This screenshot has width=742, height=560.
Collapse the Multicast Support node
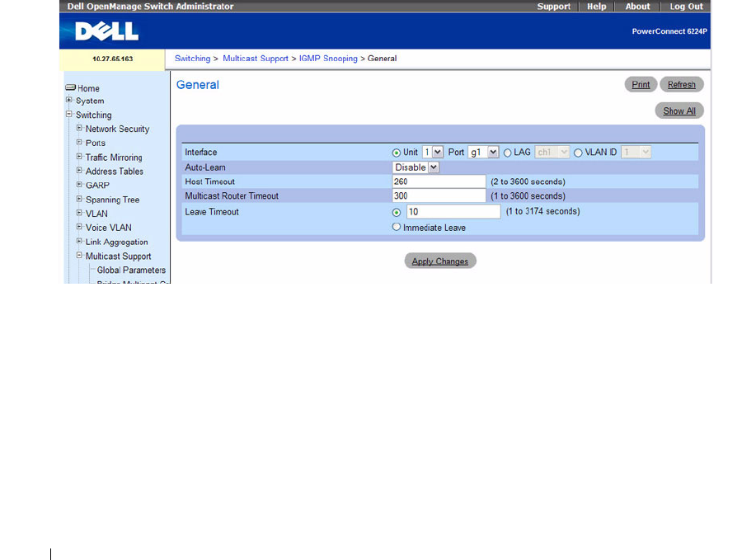pos(79,255)
